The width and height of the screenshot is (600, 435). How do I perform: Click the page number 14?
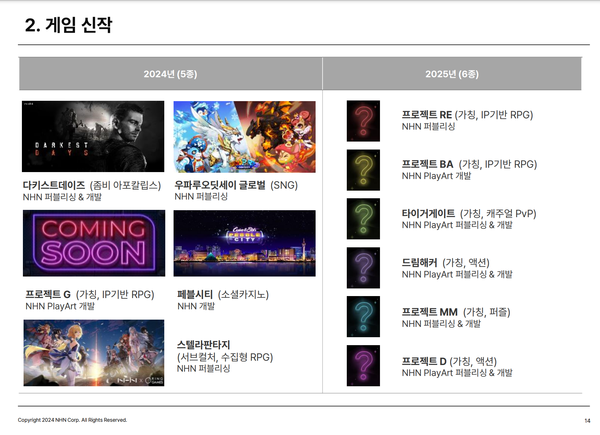(586, 420)
